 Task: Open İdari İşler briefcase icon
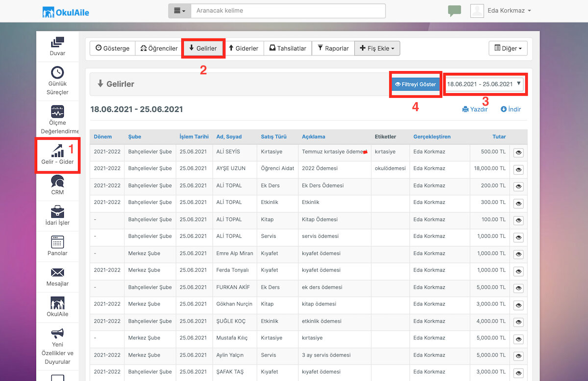57,212
